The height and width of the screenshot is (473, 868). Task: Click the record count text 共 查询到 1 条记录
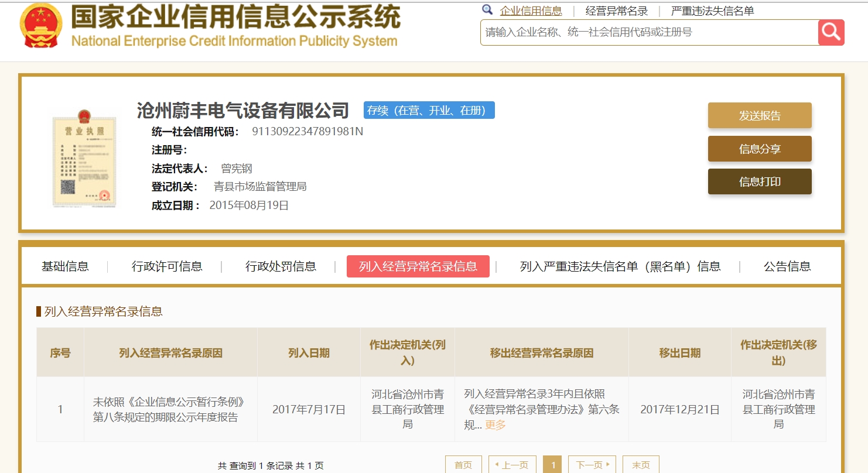(255, 466)
